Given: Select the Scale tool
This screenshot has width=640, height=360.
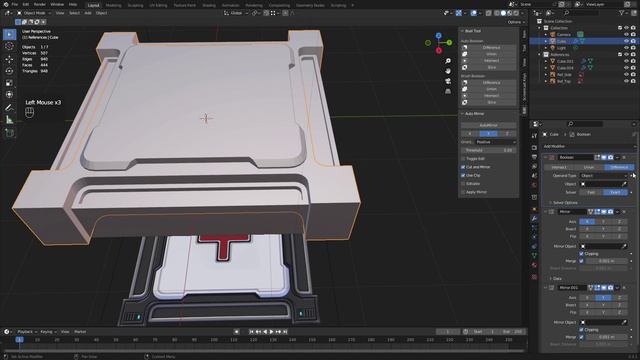Looking at the screenshot, I should 9,83.
